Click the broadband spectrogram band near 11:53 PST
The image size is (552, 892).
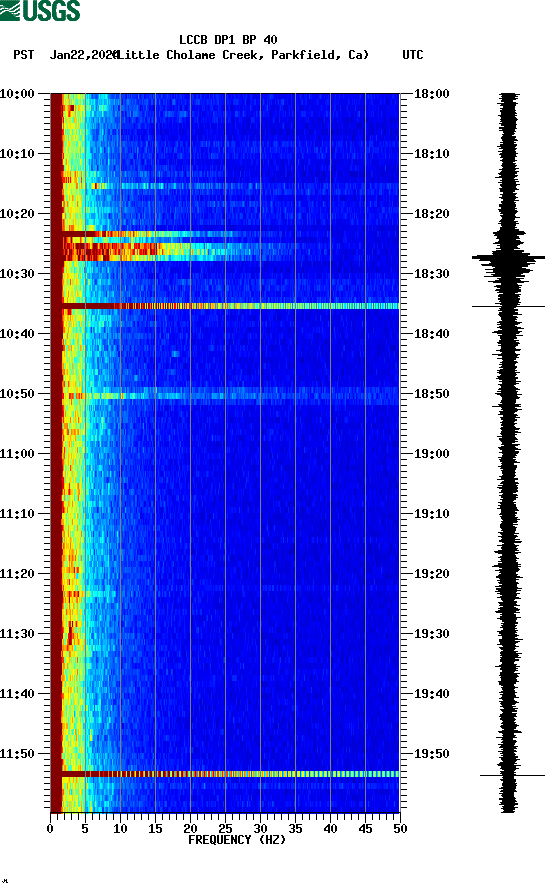(x=225, y=774)
